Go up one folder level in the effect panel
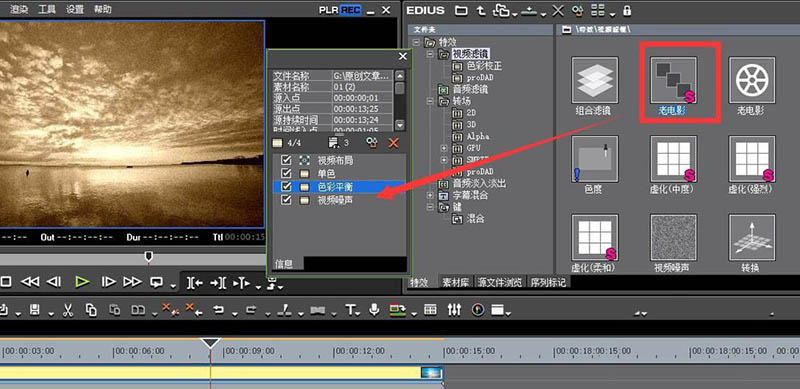 [481, 10]
